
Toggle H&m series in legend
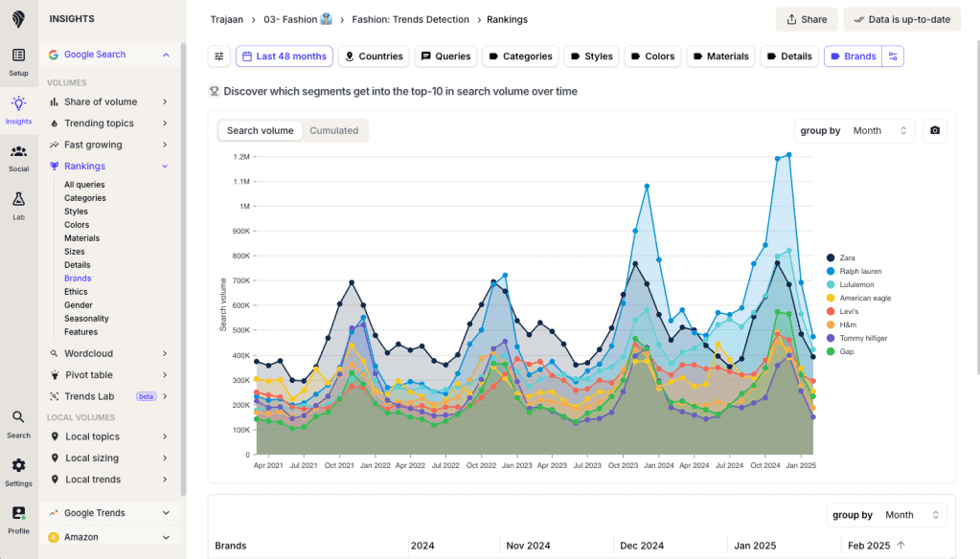(841, 324)
